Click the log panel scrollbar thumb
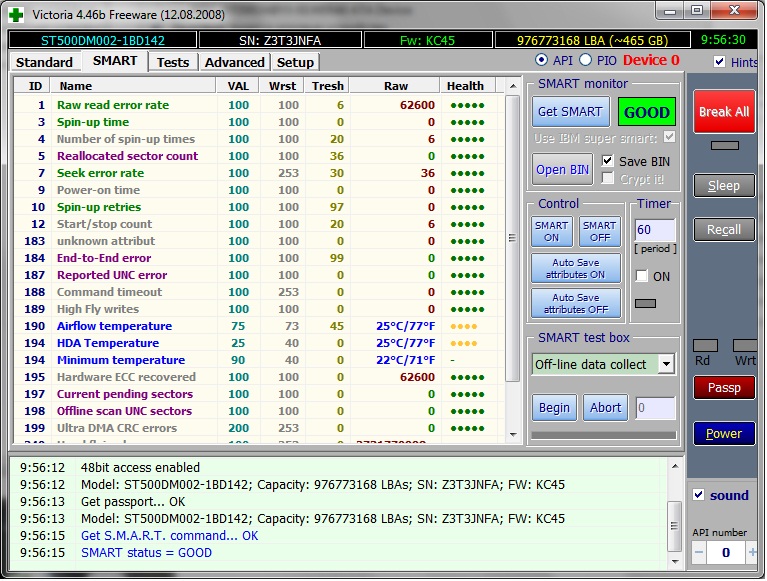This screenshot has width=767, height=581. coord(675,526)
